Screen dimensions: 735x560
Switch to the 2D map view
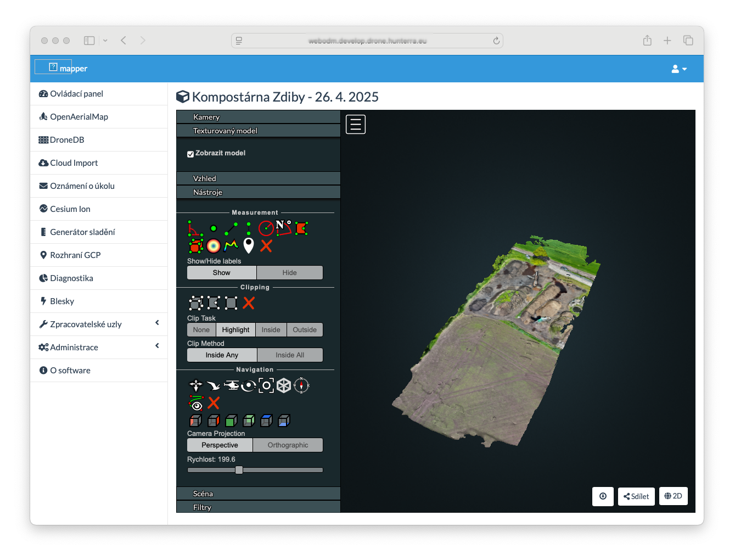673,496
